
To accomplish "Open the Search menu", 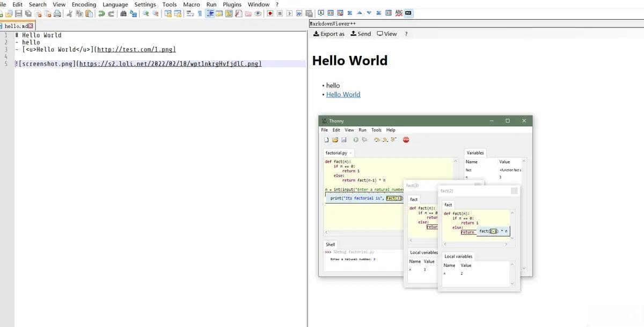I will 38,4.
